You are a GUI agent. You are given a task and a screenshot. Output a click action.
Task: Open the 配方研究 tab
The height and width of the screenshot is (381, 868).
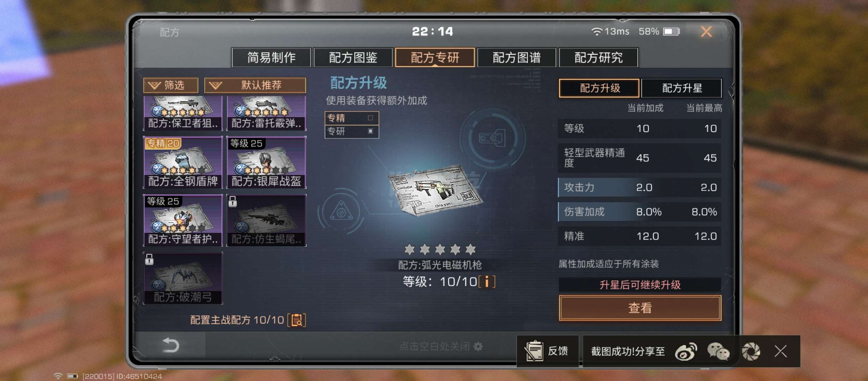pyautogui.click(x=599, y=58)
